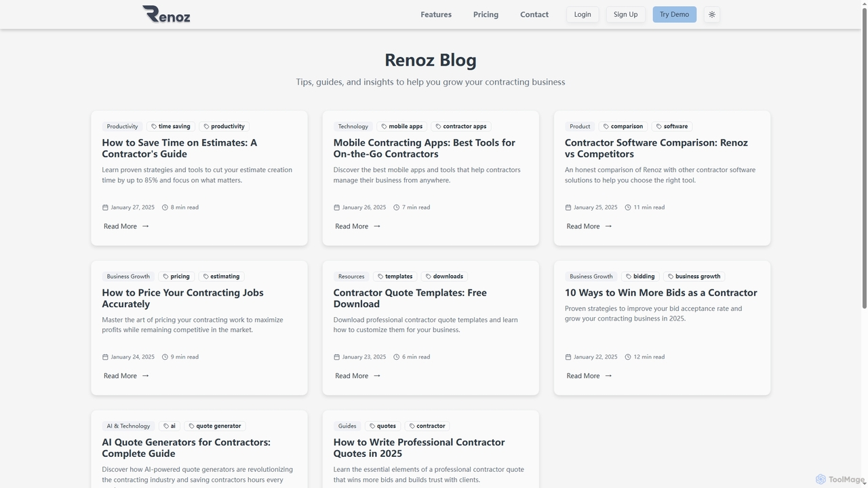The width and height of the screenshot is (868, 488).
Task: Read More on Contractor Quote Templates article
Action: pos(357,376)
